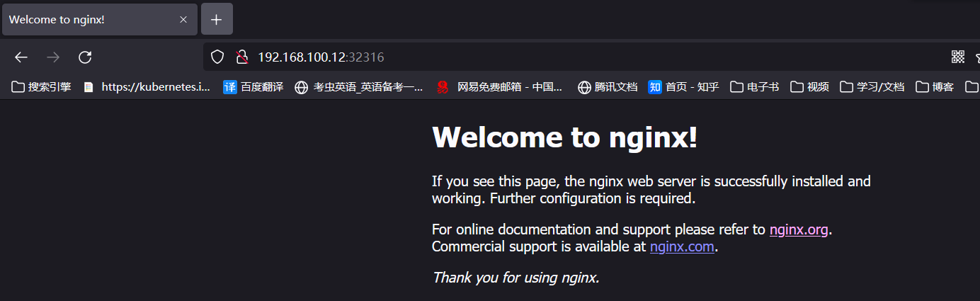The image size is (980, 301).
Task: Expand the 学习/文档 bookmarks folder
Action: [x=872, y=87]
